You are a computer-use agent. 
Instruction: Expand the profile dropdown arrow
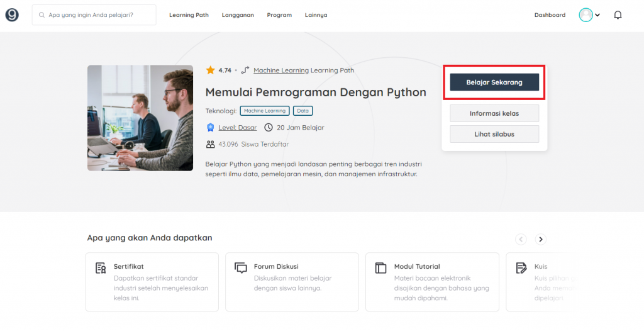[x=597, y=15]
